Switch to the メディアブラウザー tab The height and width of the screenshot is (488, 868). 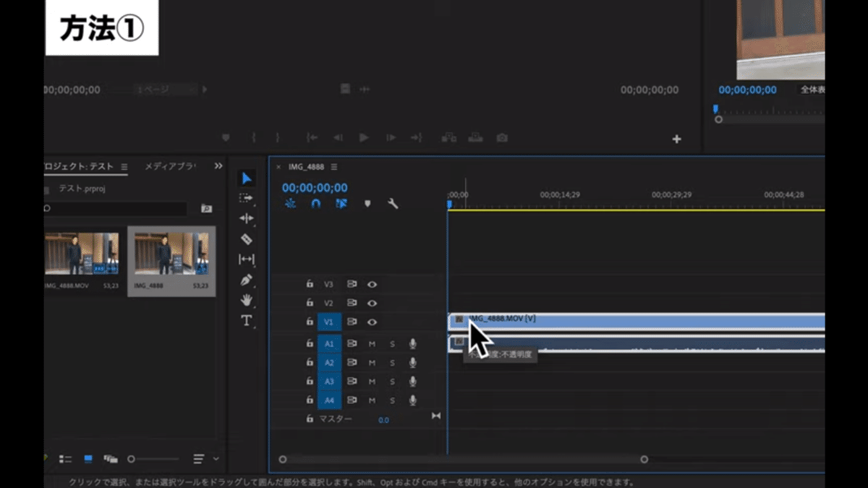click(169, 166)
